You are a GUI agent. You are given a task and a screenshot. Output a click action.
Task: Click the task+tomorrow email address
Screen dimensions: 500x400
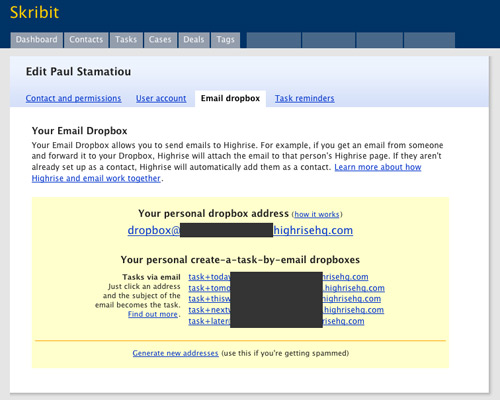coord(286,288)
